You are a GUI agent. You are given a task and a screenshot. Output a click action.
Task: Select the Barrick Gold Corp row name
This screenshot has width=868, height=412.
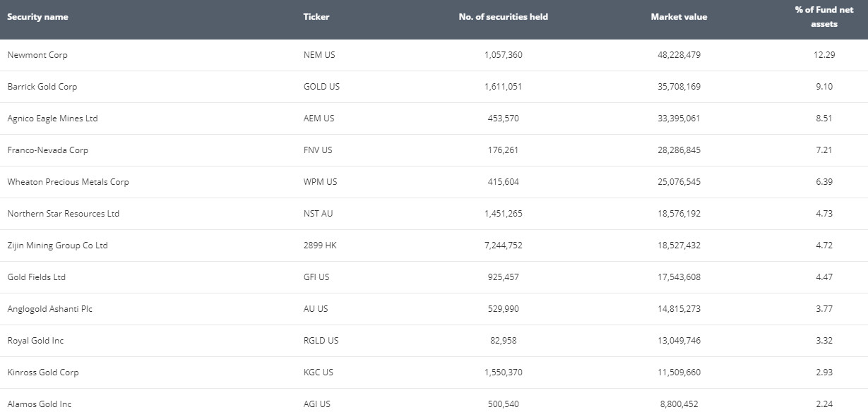[42, 87]
